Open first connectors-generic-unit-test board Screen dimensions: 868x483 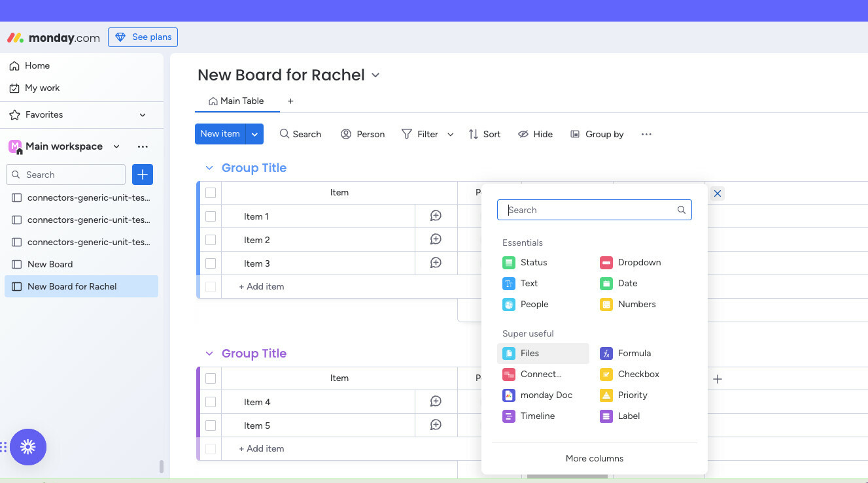pyautogui.click(x=81, y=197)
